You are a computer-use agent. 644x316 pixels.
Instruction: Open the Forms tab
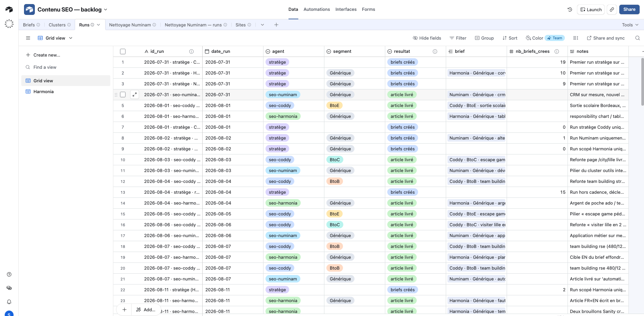368,9
